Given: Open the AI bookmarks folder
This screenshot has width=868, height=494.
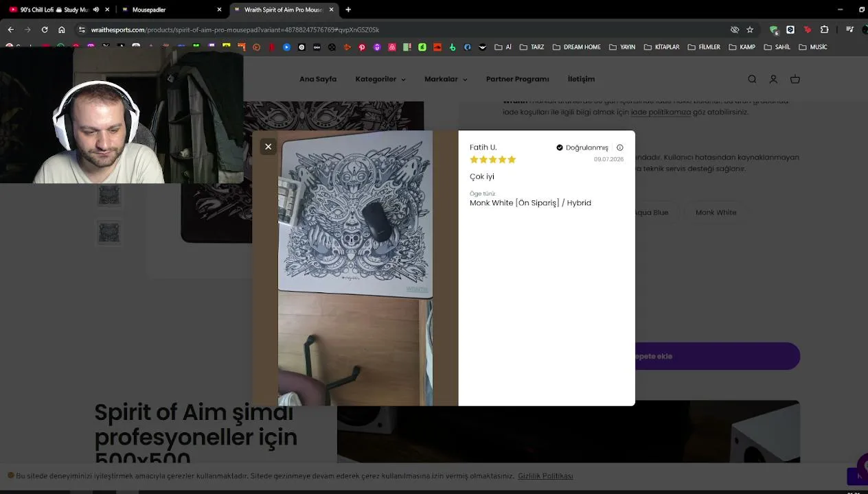Looking at the screenshot, I should [503, 47].
